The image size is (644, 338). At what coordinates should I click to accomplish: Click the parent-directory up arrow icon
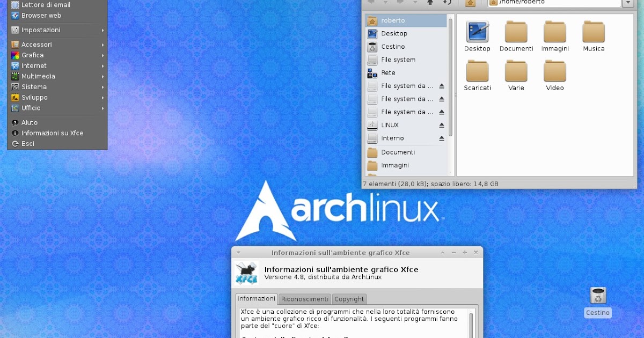point(430,3)
